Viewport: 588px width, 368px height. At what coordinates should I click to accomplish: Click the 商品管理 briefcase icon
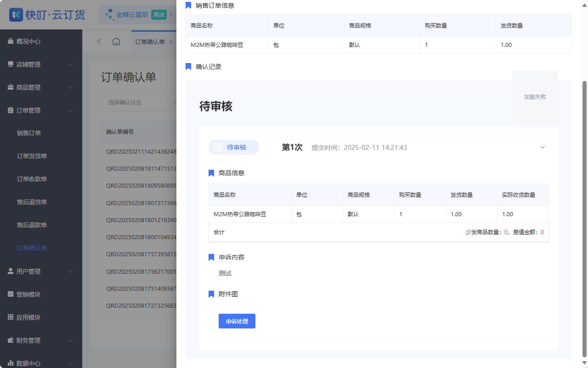click(11, 87)
